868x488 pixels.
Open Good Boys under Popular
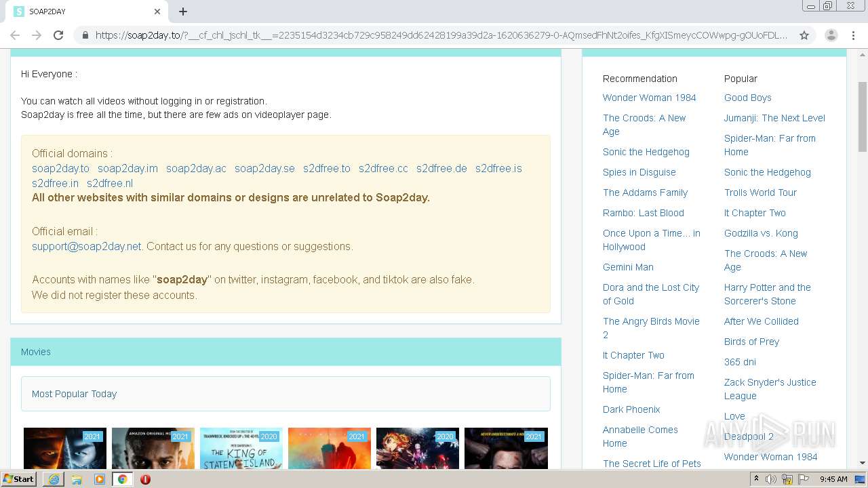[748, 98]
